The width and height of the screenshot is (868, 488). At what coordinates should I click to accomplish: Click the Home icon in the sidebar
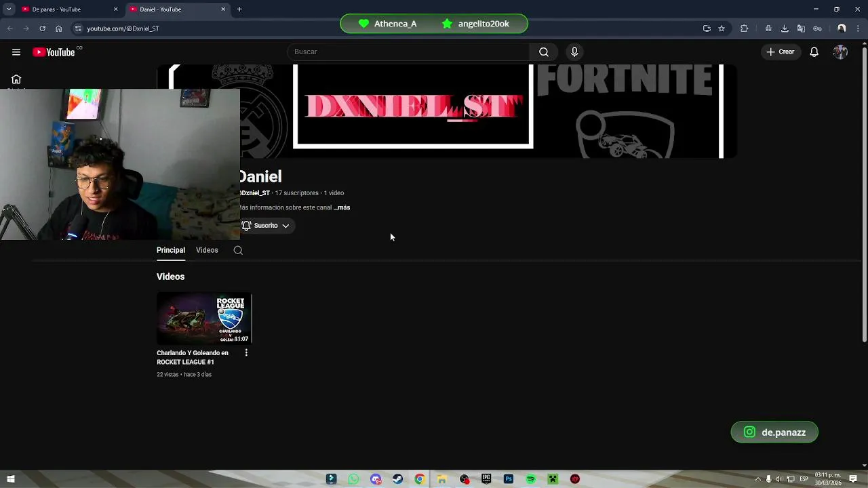[16, 79]
